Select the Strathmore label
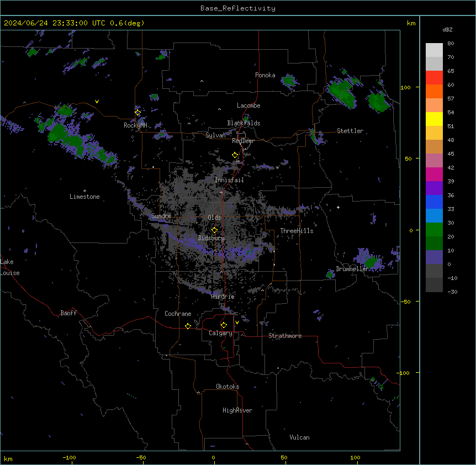The image size is (476, 465). [285, 336]
